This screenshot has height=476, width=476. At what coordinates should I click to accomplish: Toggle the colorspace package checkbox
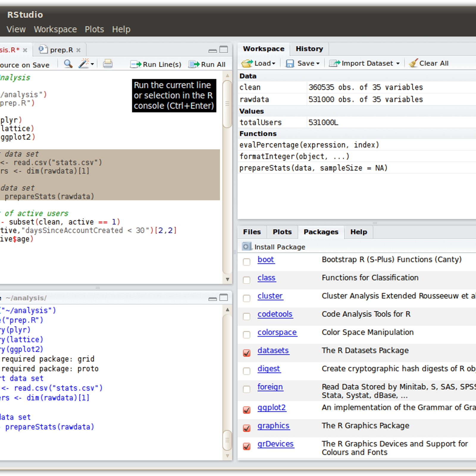(247, 334)
